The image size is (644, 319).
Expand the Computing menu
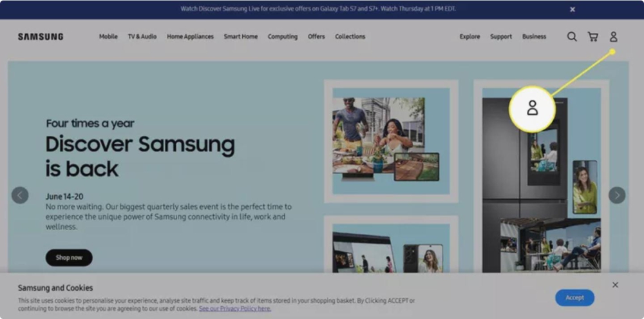(x=283, y=37)
